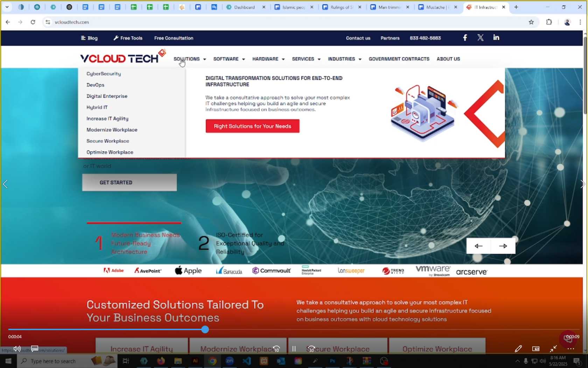Open site information icon beside the URL
Screen dimensions: 588x368
click(48, 22)
